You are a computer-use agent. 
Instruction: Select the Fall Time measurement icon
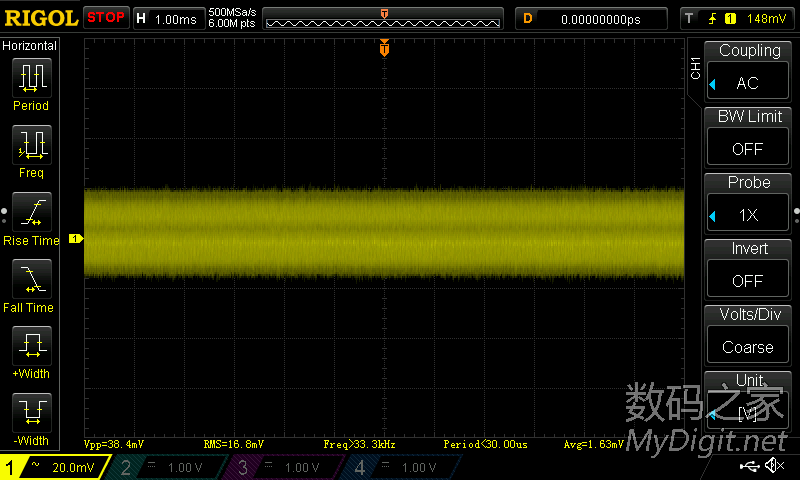[x=32, y=279]
